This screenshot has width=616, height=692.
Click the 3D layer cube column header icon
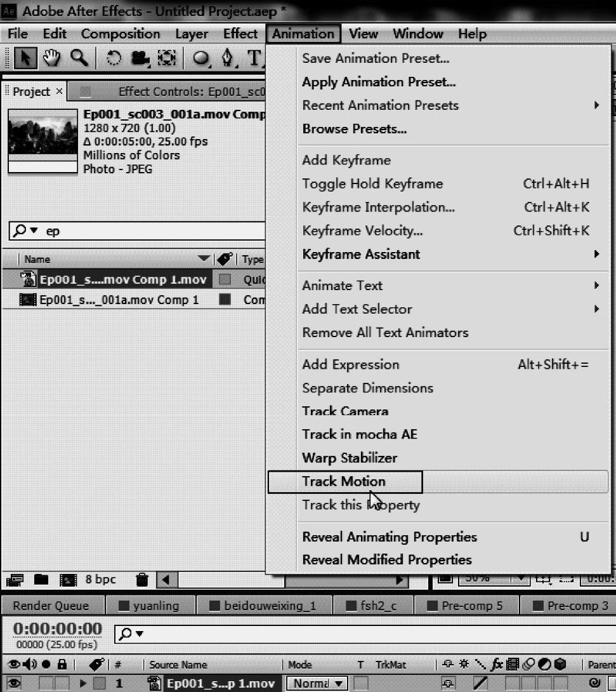(560, 664)
